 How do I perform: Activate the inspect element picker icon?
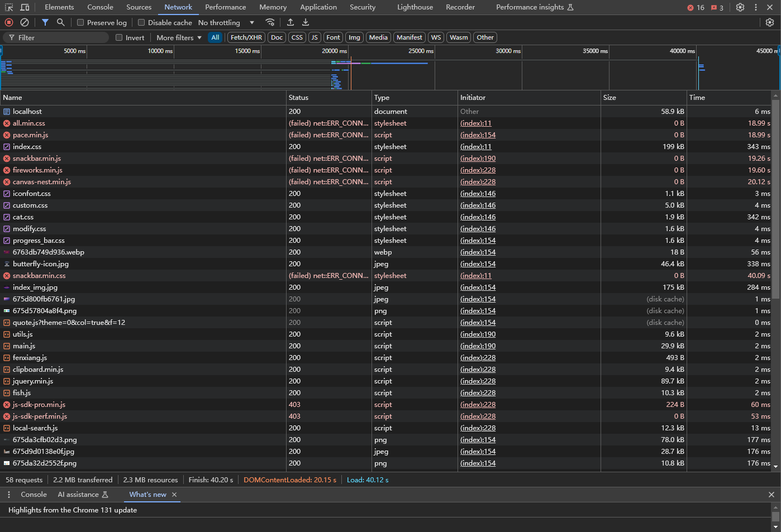(x=9, y=7)
